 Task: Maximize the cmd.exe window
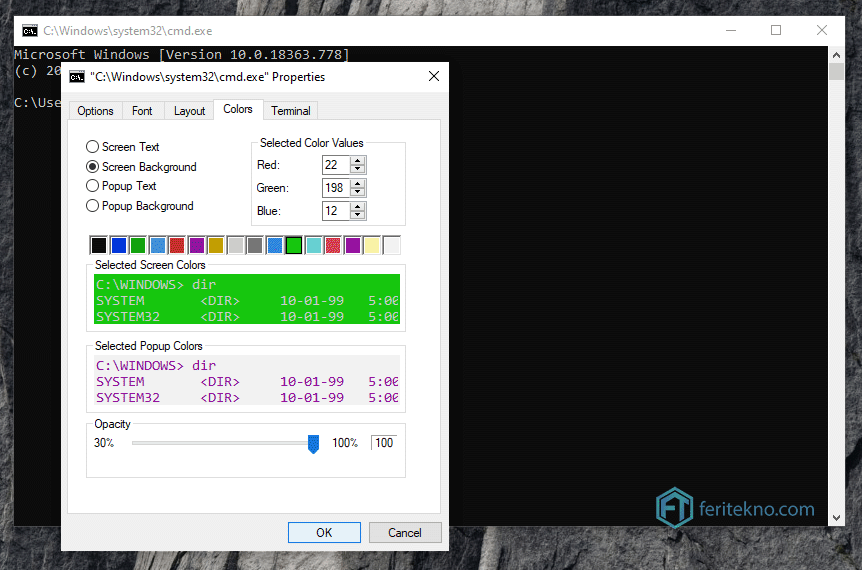(x=776, y=31)
